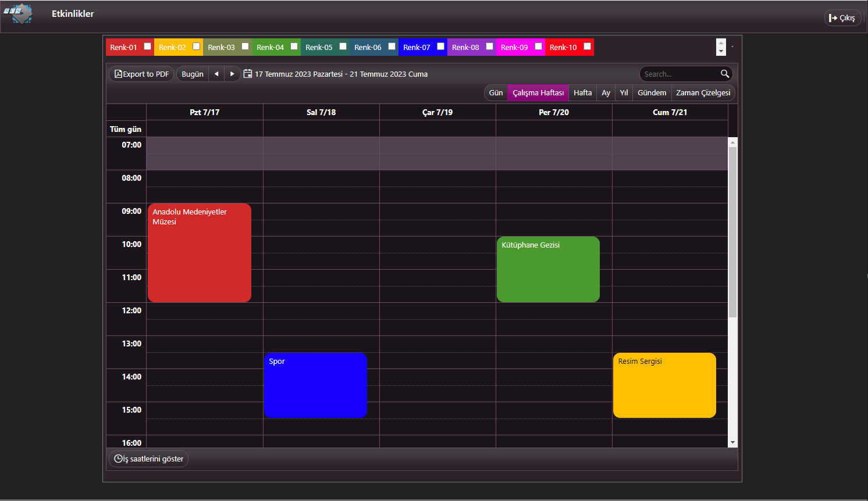Screen dimensions: 868x501
Task: Click the exit arrow icon
Action: pyautogui.click(x=833, y=18)
